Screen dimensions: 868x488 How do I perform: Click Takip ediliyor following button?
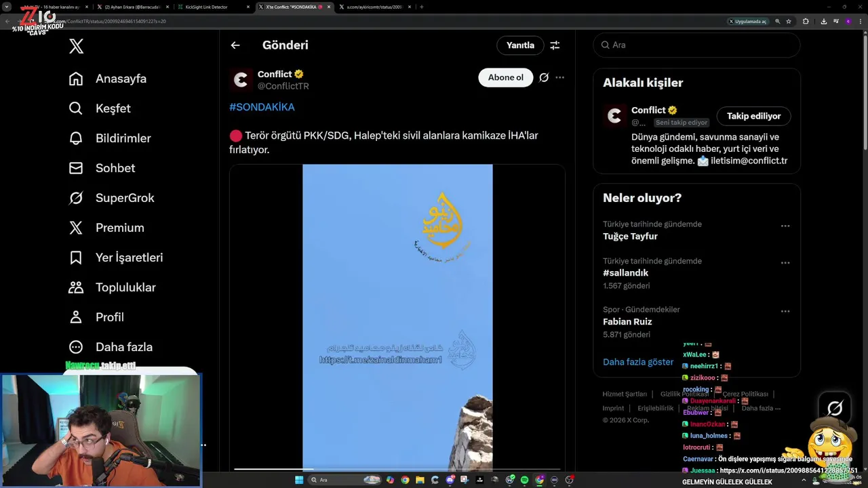(754, 116)
